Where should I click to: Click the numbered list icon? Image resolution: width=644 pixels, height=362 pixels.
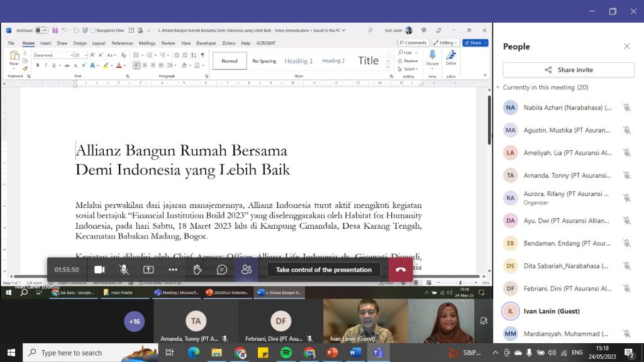(150, 55)
